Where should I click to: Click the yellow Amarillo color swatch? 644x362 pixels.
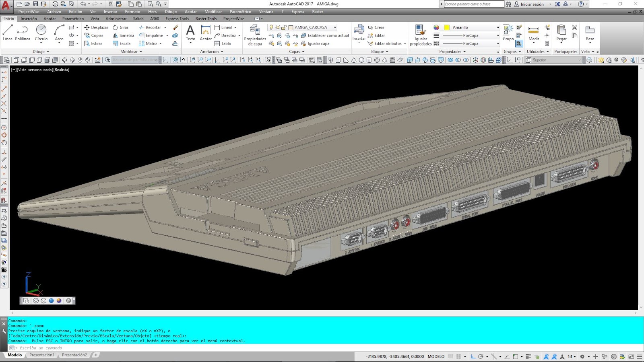[447, 27]
